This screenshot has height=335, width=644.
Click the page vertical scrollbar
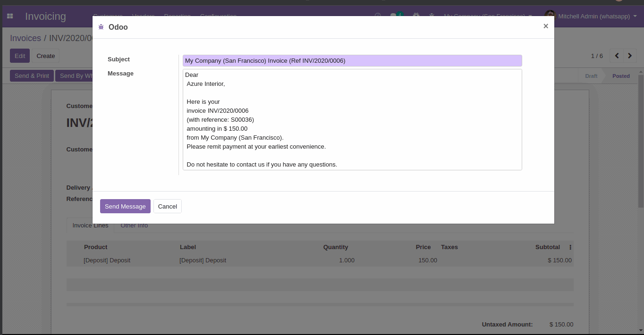pyautogui.click(x=641, y=142)
